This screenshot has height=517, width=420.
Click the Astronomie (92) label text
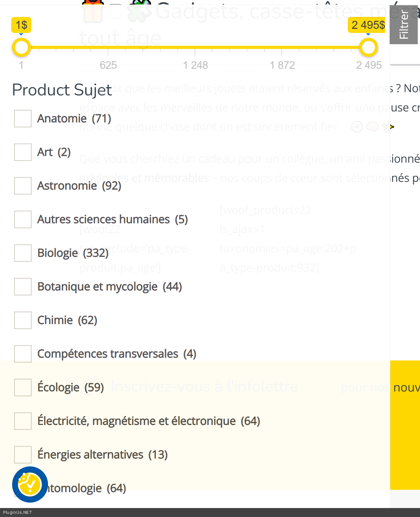[x=79, y=186]
